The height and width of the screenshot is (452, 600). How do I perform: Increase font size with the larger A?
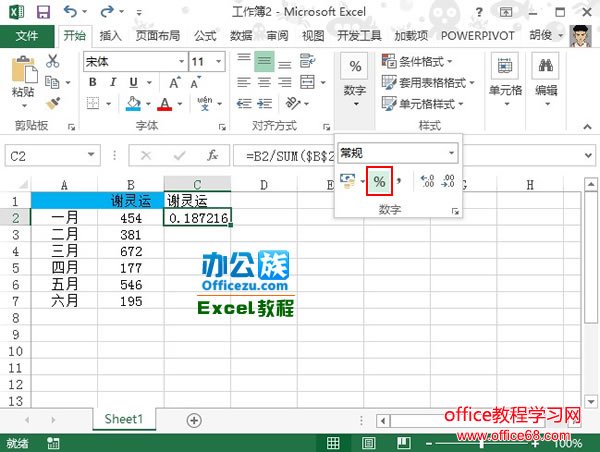[x=175, y=82]
